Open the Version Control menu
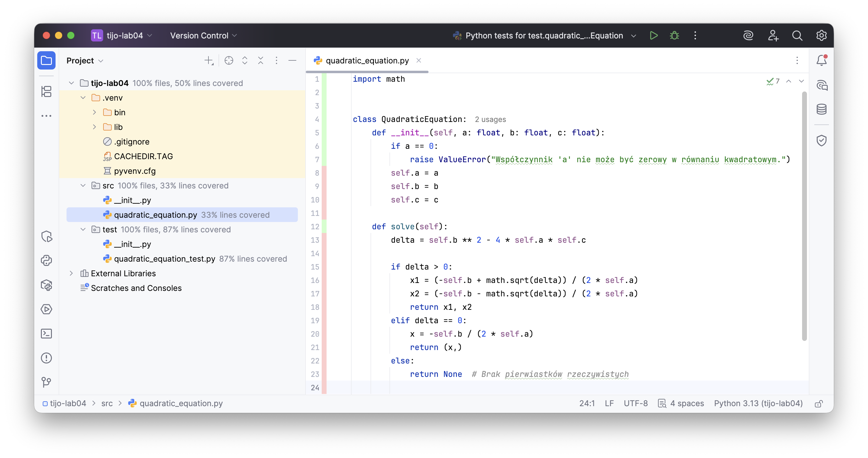The image size is (868, 458). [203, 36]
